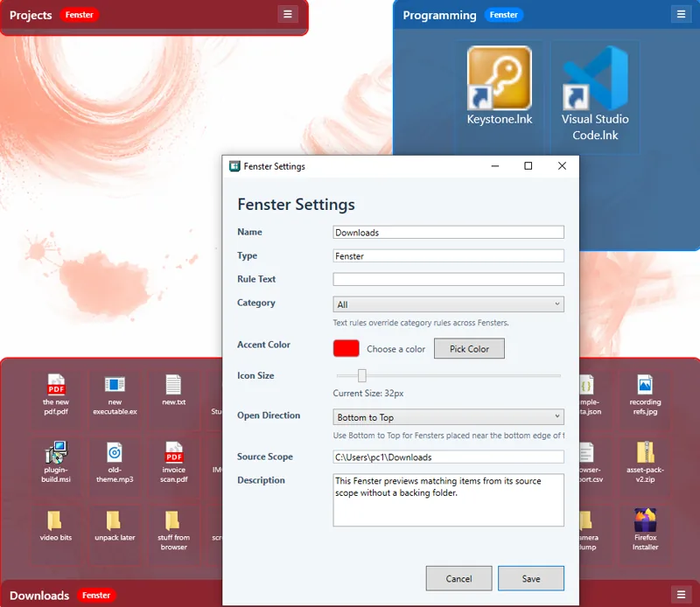Select the new pdf.pdf file icon

pyautogui.click(x=56, y=393)
